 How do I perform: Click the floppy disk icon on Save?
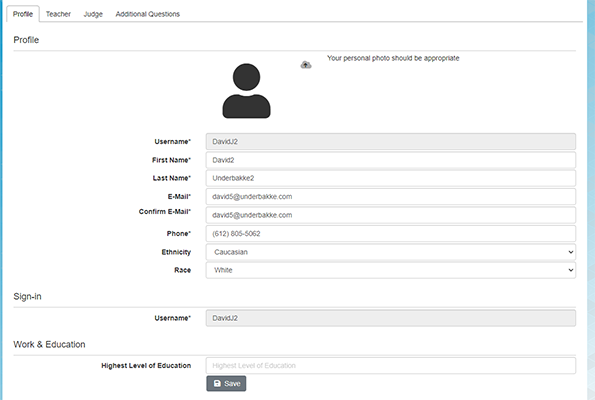[x=217, y=383]
